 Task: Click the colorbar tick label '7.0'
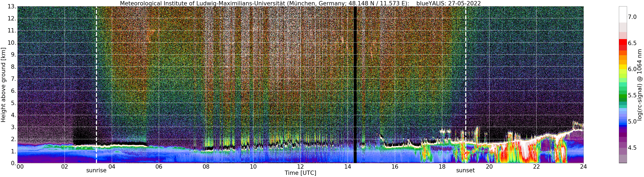coord(632,17)
